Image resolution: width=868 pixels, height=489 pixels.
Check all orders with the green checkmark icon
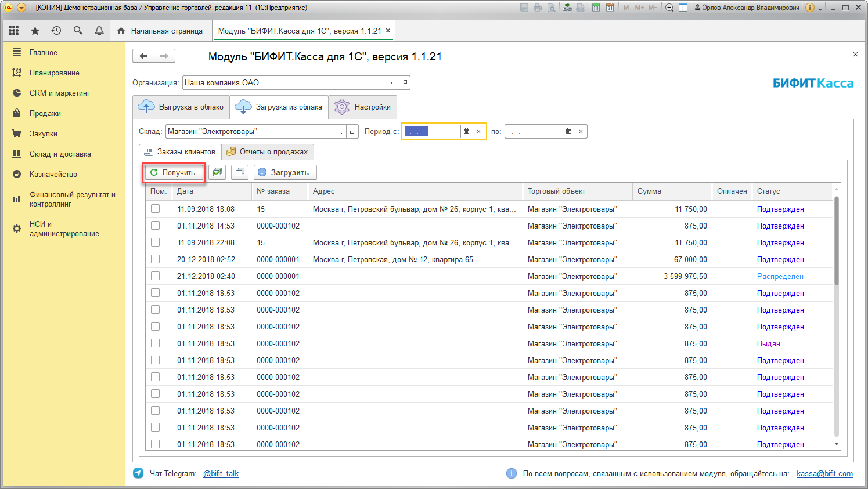pos(217,172)
